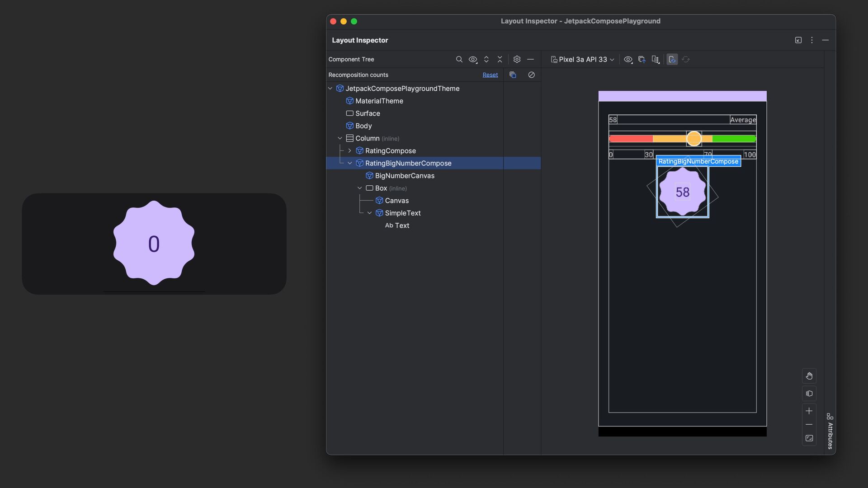
Task: Switch to 3D mode layers icon
Action: pyautogui.click(x=809, y=394)
